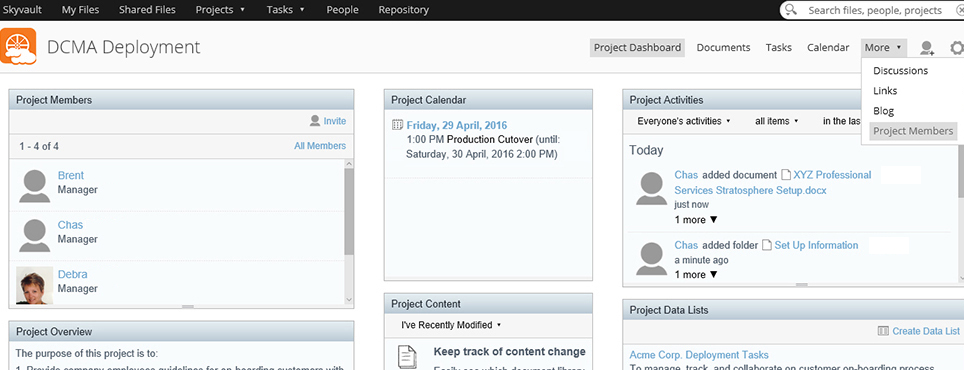Clear search with the X icon
The width and height of the screenshot is (964, 370).
tap(960, 10)
